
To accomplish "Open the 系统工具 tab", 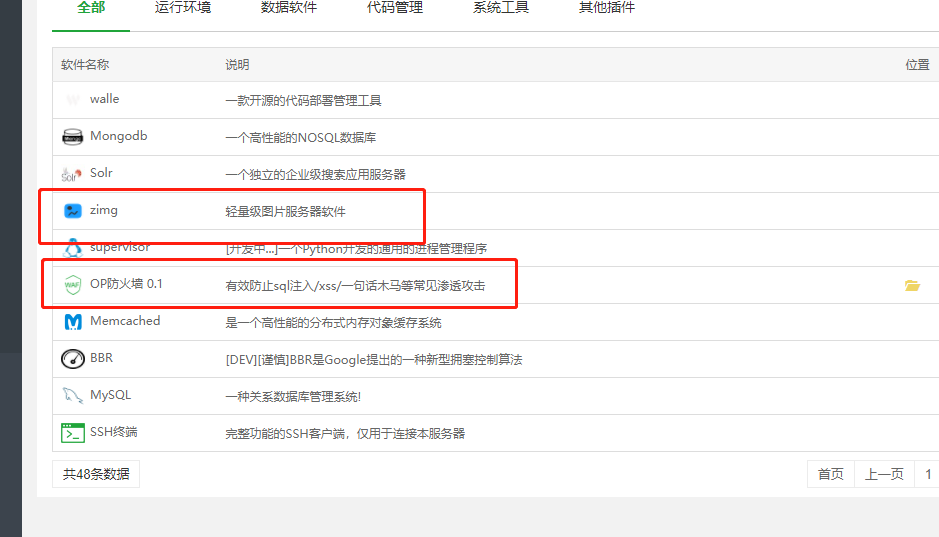I will (501, 8).
